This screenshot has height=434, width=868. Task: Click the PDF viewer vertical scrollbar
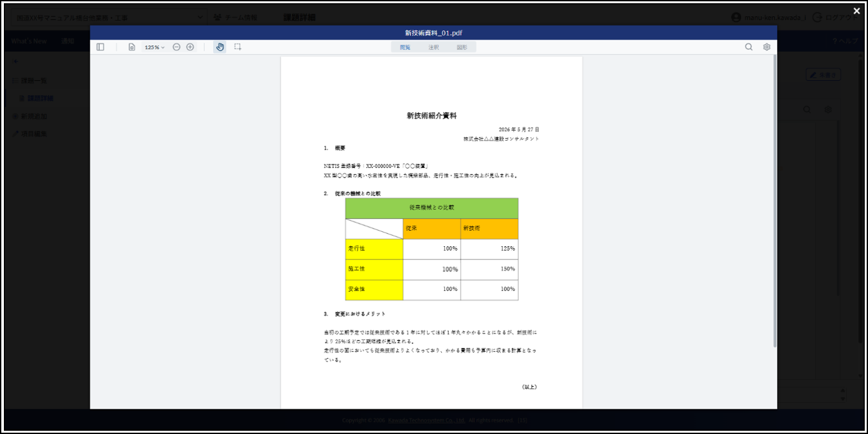775,201
